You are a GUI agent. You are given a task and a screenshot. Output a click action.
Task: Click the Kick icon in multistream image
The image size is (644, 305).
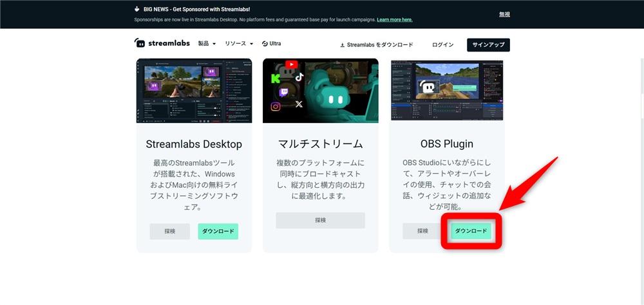[x=275, y=79]
